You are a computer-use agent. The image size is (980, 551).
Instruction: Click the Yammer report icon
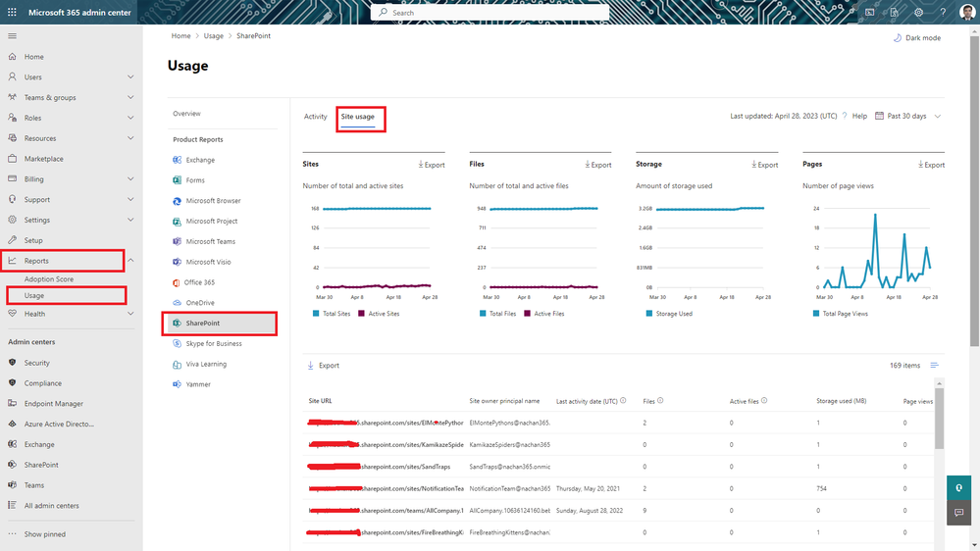[x=177, y=384]
